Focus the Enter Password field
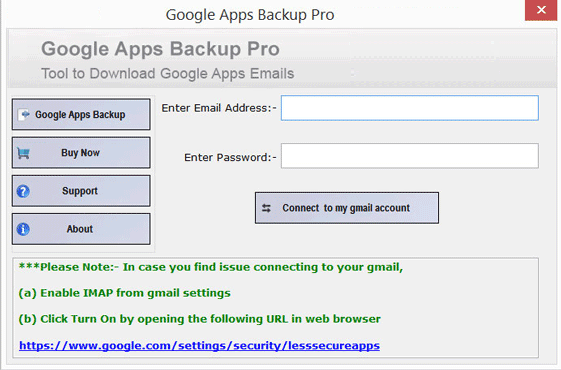 click(x=410, y=156)
